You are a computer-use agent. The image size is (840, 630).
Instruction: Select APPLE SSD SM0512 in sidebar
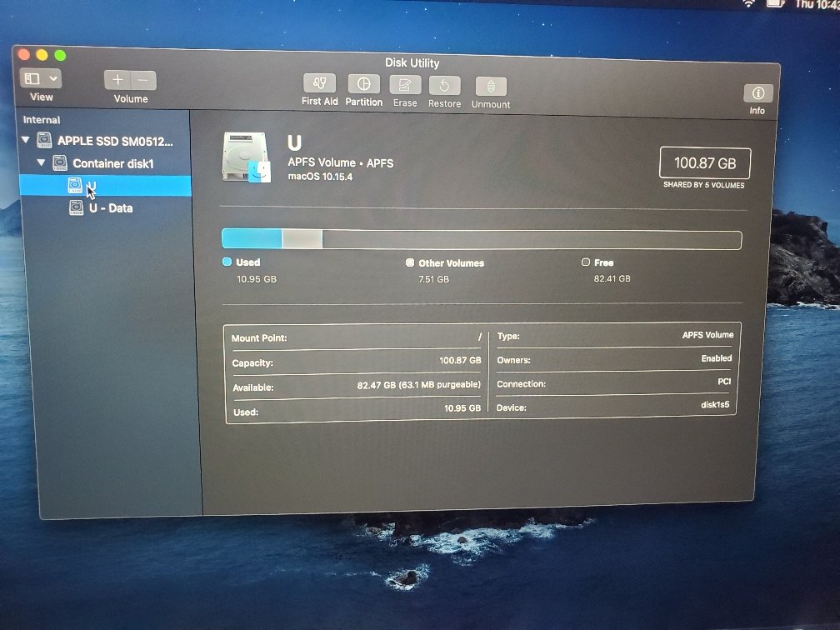point(105,141)
